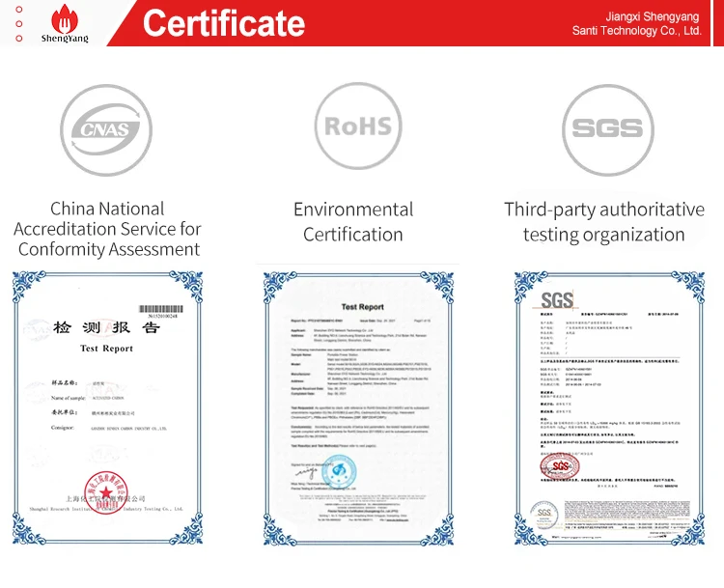This screenshot has width=724, height=588.
Task: Click 'China National Accreditation Service' caption
Action: click(107, 229)
